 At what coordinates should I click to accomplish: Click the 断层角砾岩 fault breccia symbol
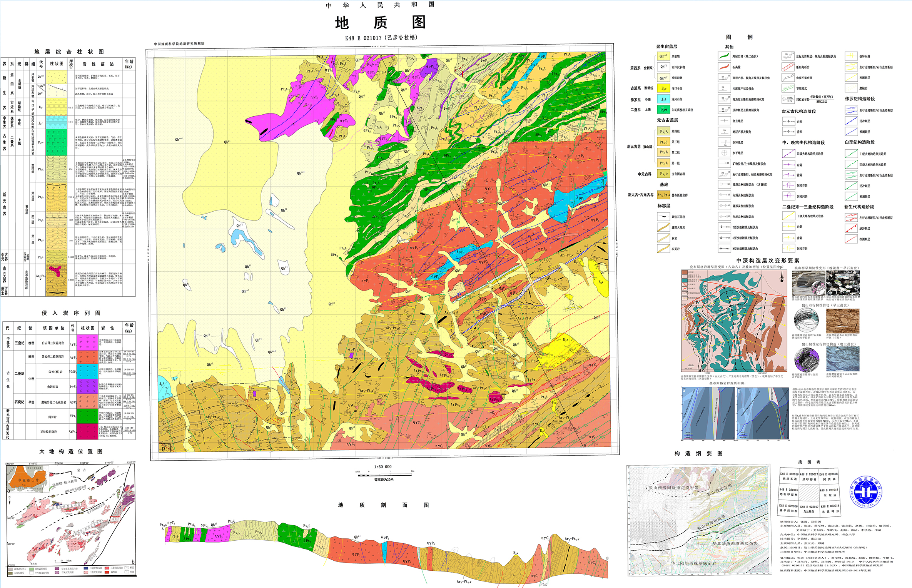788,67
